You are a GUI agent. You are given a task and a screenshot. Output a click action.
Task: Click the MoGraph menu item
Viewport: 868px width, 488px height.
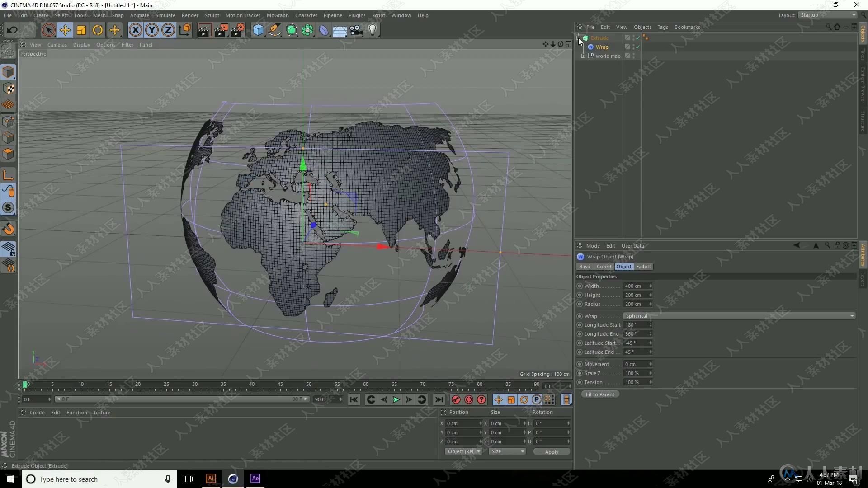277,15
